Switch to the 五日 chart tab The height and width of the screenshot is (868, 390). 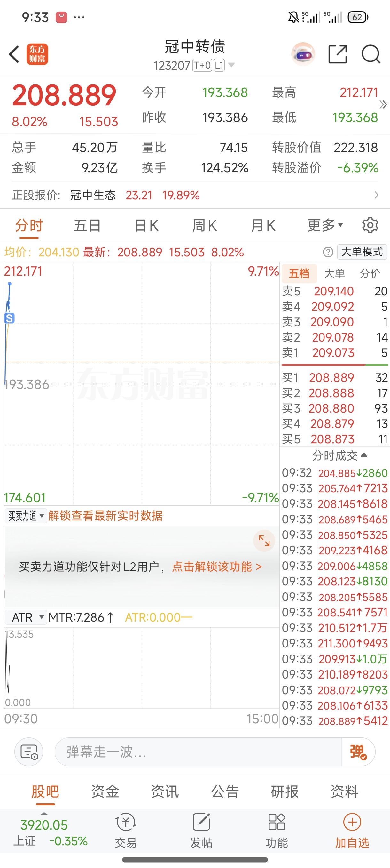coord(87,225)
